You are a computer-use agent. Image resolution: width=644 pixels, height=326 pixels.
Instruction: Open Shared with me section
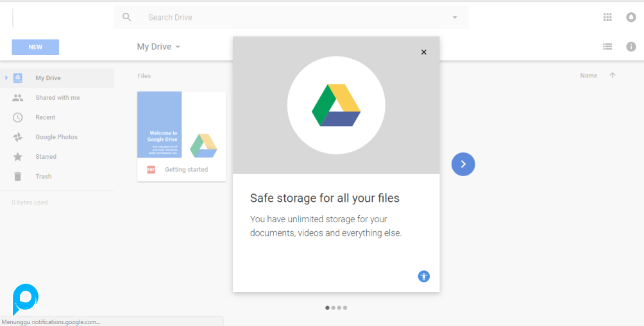[x=57, y=98]
